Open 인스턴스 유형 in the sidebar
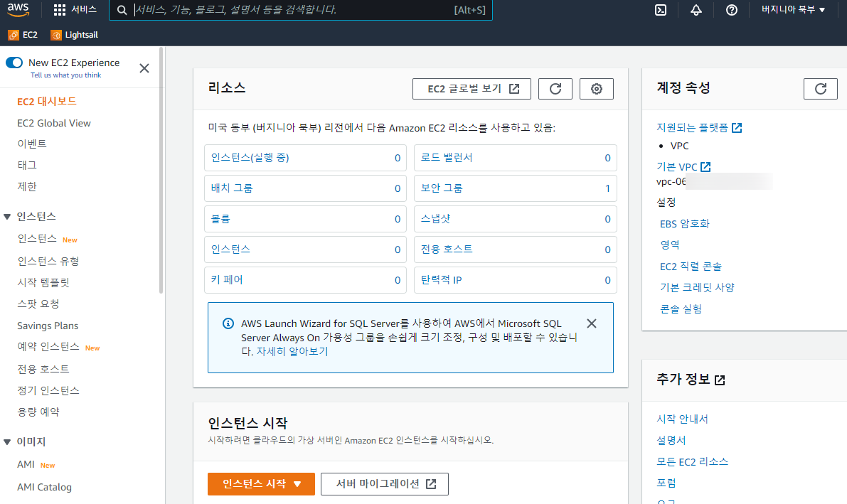847x504 pixels. point(48,262)
